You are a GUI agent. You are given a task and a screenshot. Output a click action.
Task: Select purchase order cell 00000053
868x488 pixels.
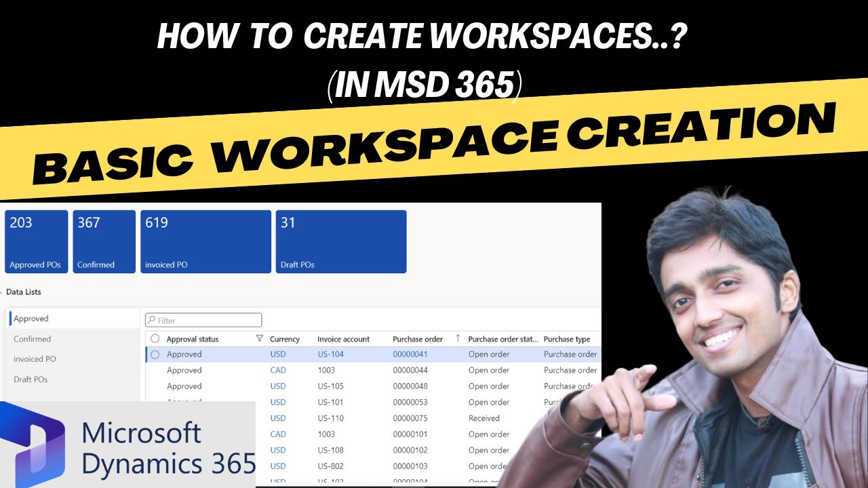pos(410,403)
